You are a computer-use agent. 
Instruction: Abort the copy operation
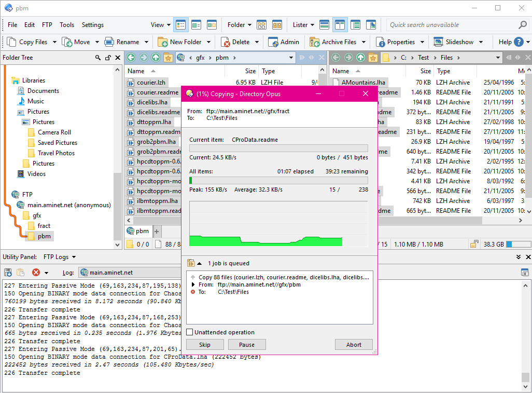coord(354,344)
